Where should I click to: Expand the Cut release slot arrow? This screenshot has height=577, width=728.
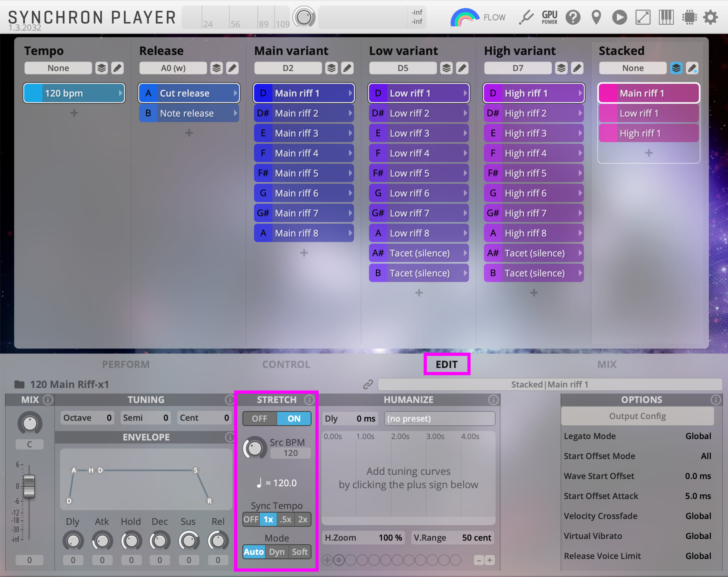[236, 93]
